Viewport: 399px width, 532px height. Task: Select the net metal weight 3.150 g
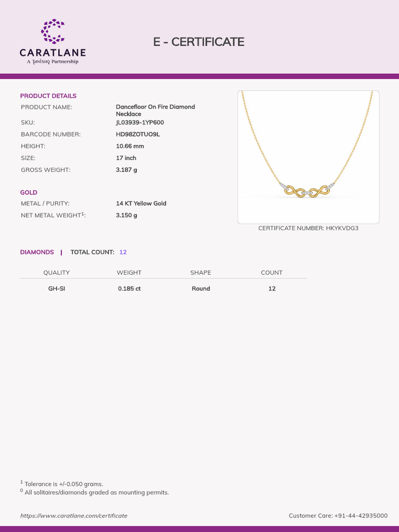(x=127, y=215)
